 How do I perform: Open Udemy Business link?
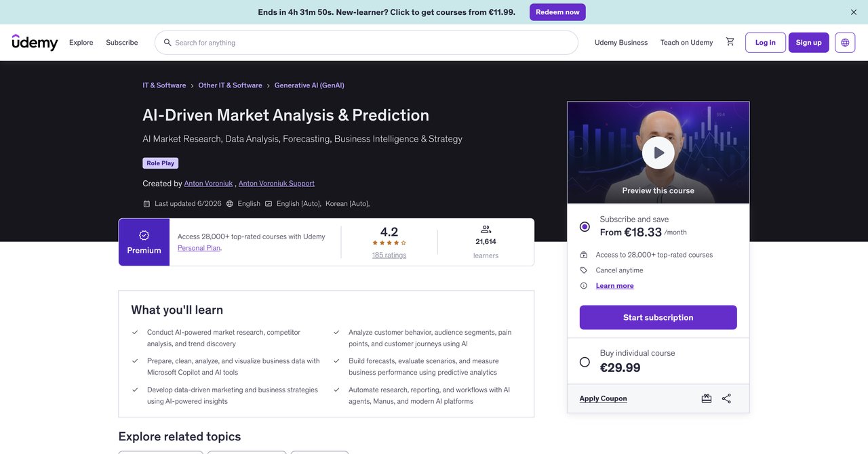[621, 43]
